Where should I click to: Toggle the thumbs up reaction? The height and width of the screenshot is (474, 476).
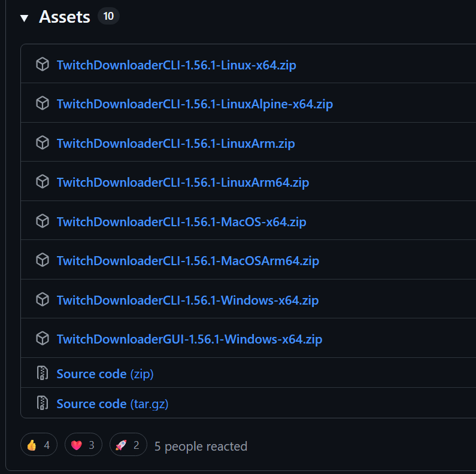click(39, 445)
